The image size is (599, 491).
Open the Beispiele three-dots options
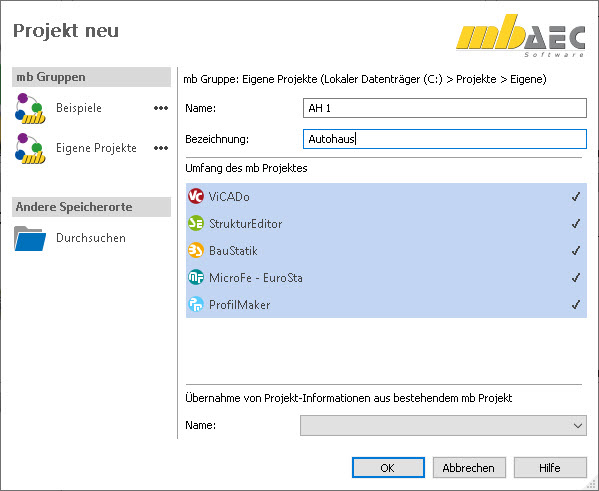(161, 108)
